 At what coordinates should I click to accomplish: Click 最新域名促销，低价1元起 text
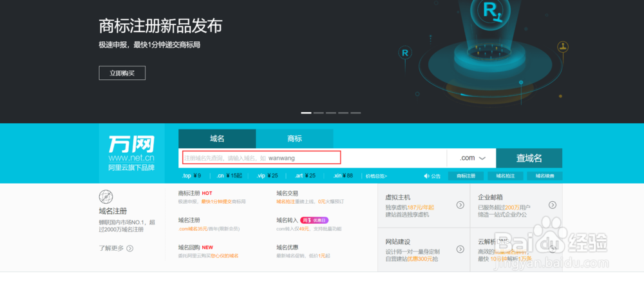pyautogui.click(x=303, y=256)
